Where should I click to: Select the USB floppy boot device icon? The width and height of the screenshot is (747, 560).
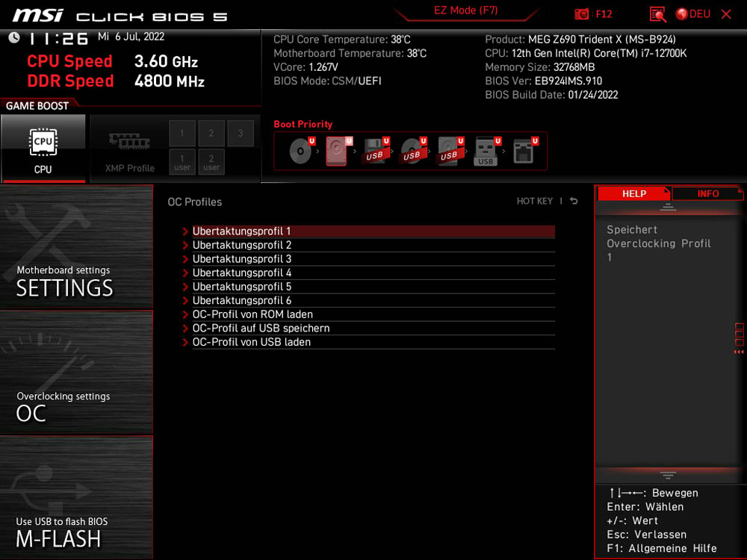click(x=376, y=151)
